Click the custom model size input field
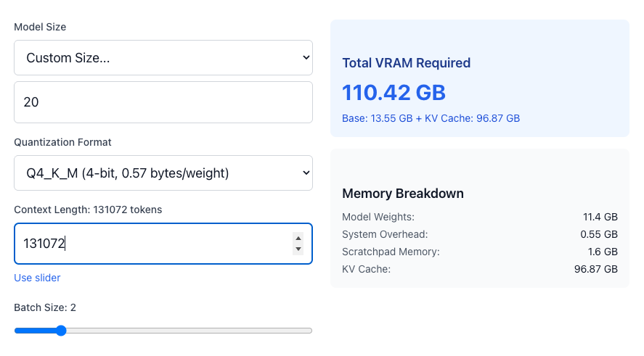 (163, 102)
